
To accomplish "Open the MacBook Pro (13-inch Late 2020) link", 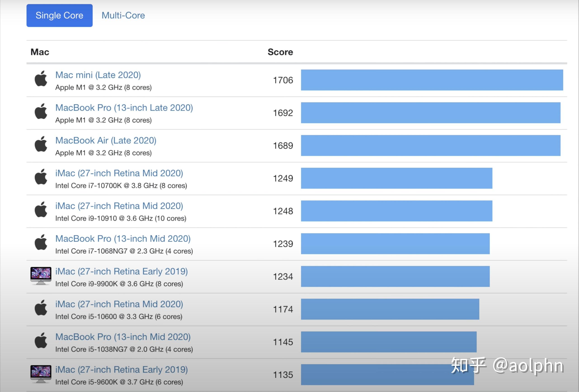I will point(124,108).
